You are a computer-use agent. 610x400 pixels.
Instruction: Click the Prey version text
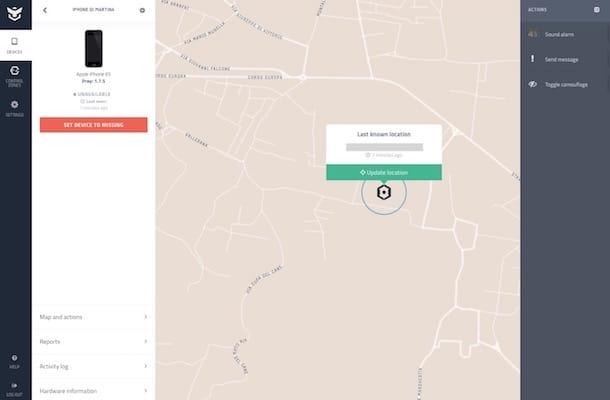pos(93,81)
